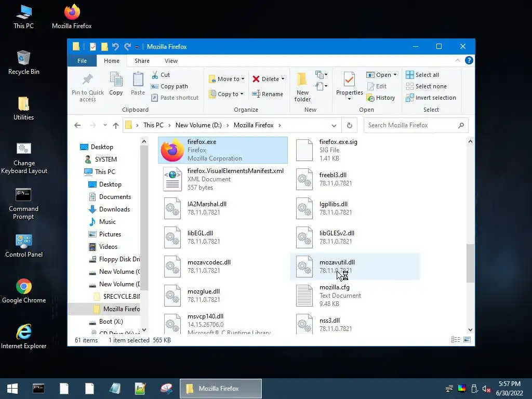The image size is (532, 399).
Task: Open Control Panel desktop icon
Action: tap(24, 245)
